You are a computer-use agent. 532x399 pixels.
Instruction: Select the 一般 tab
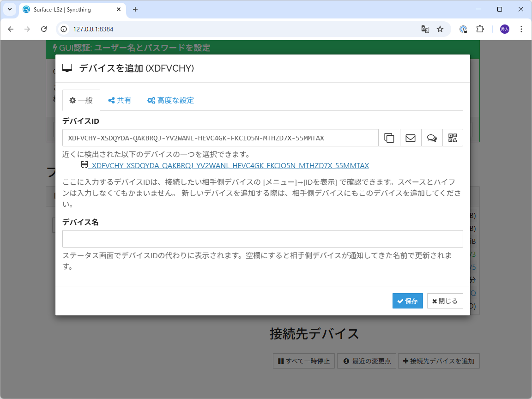tap(81, 100)
